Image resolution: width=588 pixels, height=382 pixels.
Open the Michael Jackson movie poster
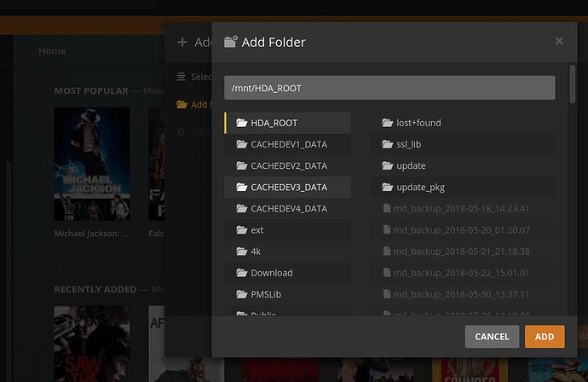[92, 164]
